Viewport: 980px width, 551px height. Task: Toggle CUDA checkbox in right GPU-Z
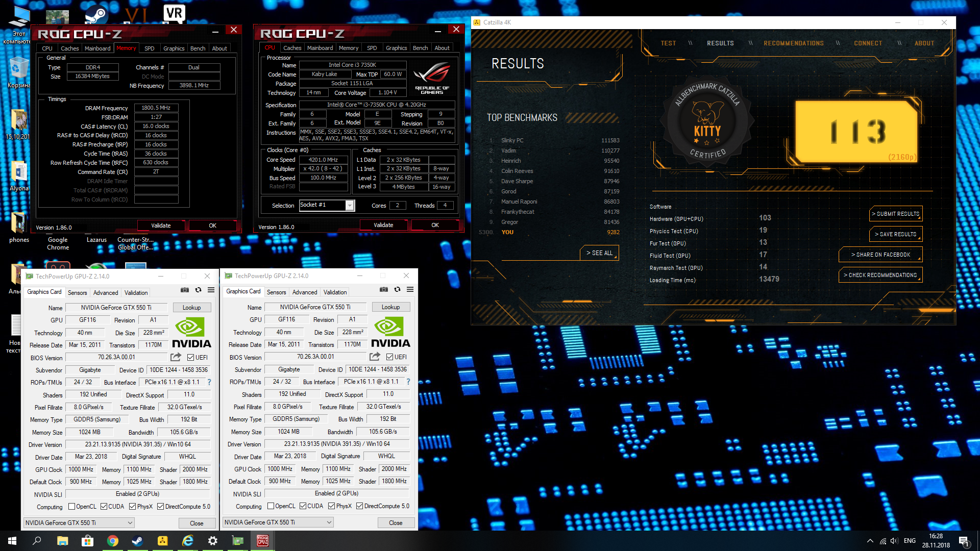pyautogui.click(x=303, y=506)
